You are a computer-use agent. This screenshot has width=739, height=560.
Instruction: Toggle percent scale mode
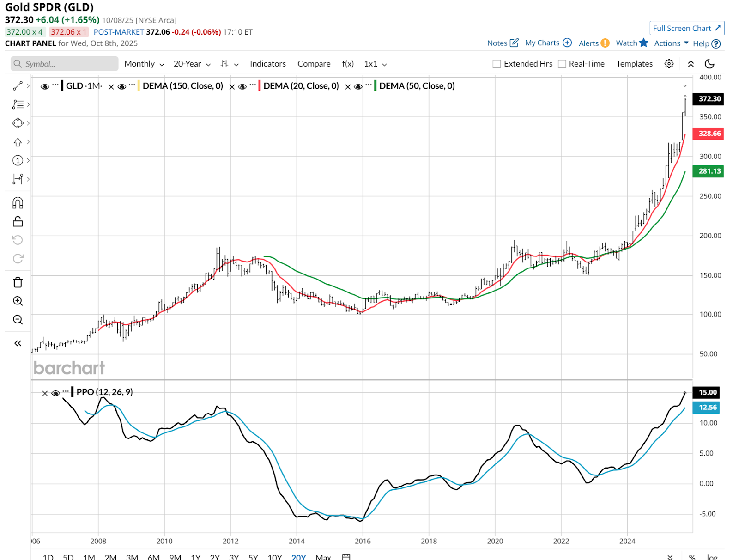click(692, 557)
